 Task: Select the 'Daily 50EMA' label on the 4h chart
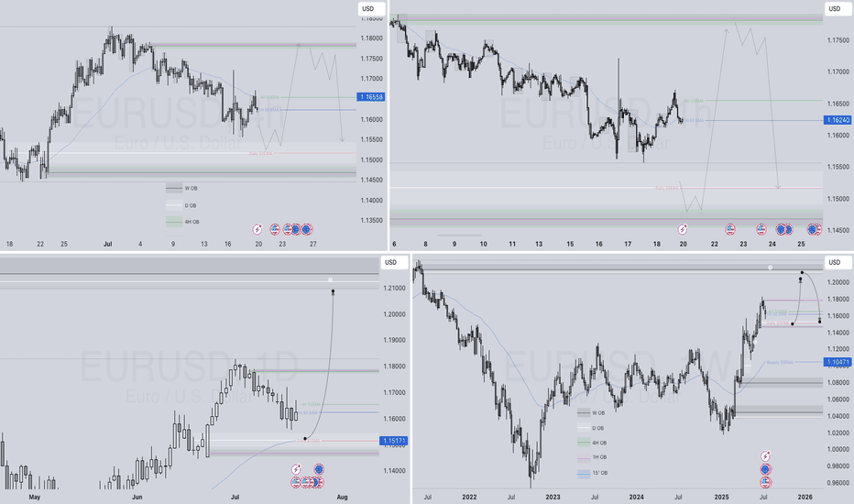coord(260,154)
